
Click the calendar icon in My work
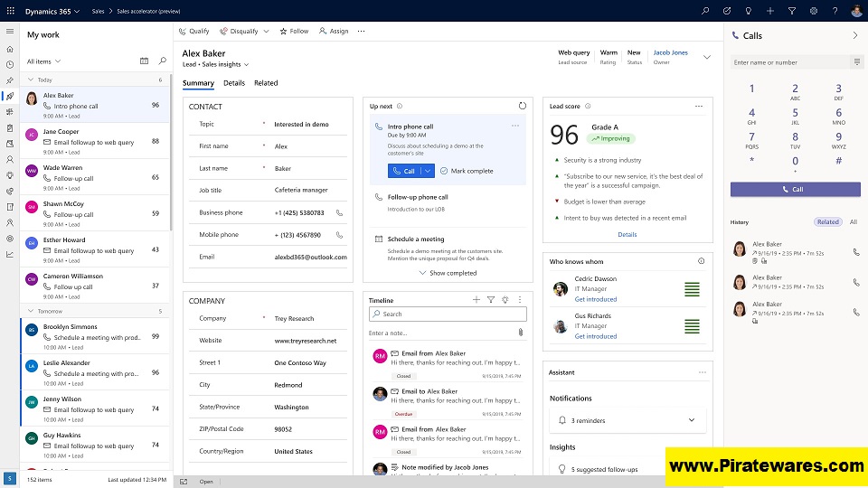[x=145, y=61]
